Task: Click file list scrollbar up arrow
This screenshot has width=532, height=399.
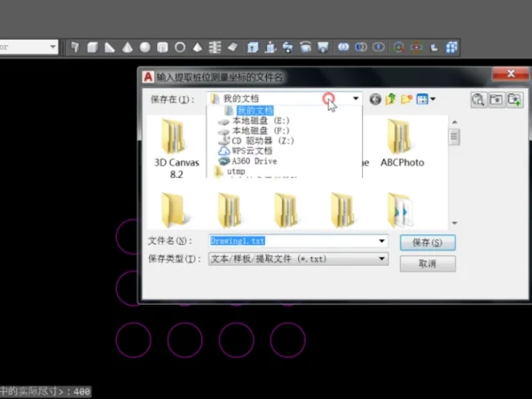Action: tap(455, 122)
